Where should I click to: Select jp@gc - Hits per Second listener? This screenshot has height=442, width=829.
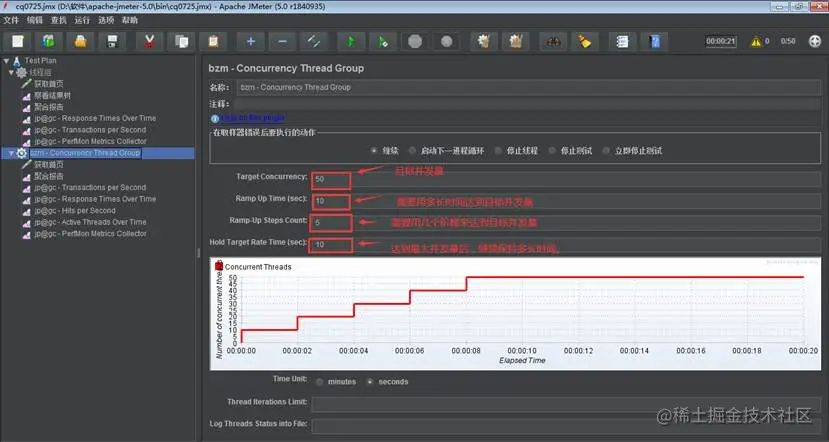click(x=75, y=210)
